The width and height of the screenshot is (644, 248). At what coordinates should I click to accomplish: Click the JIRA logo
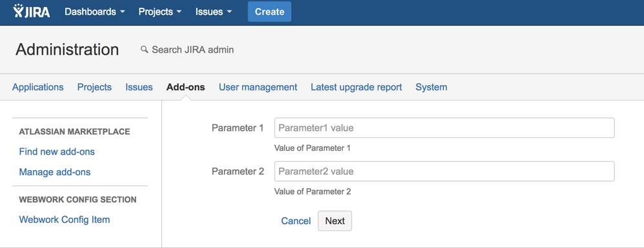32,12
